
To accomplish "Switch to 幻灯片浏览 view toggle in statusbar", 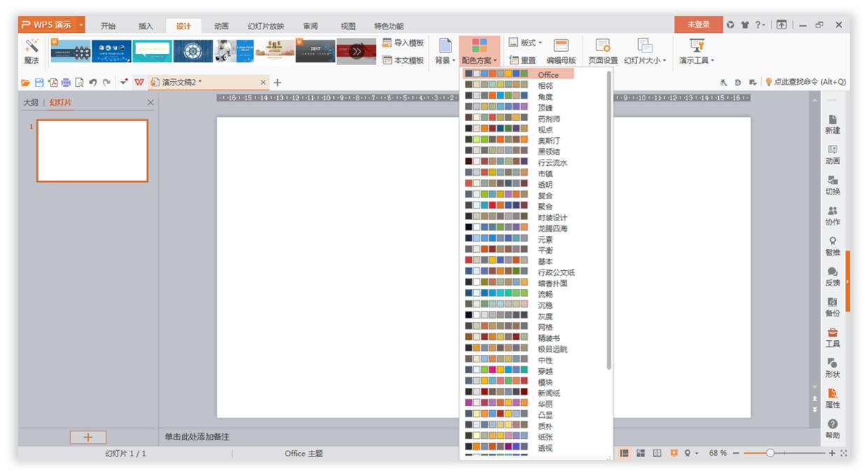I will pyautogui.click(x=640, y=453).
